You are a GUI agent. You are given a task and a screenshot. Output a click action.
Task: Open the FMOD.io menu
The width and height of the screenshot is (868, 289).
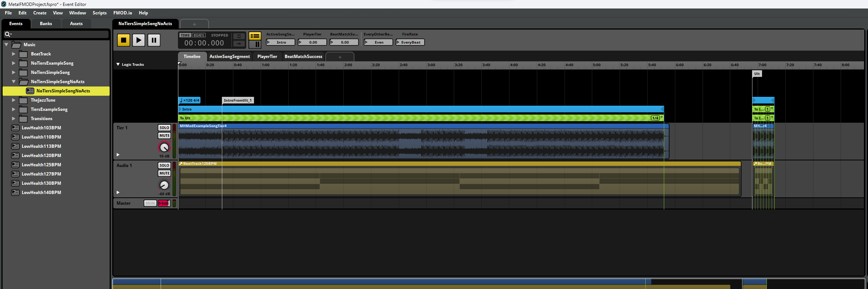coord(123,13)
